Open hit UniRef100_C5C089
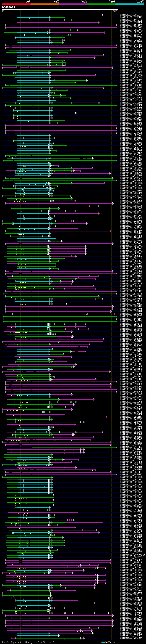The height and width of the screenshot is (644, 146). (131, 15)
